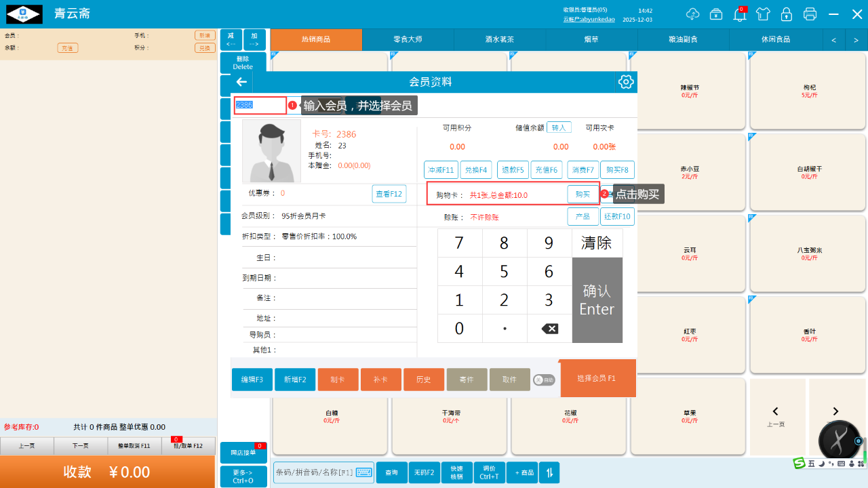The width and height of the screenshot is (868, 488).
Task: Click the back arrow in 会员资料 dialog
Action: [x=241, y=82]
